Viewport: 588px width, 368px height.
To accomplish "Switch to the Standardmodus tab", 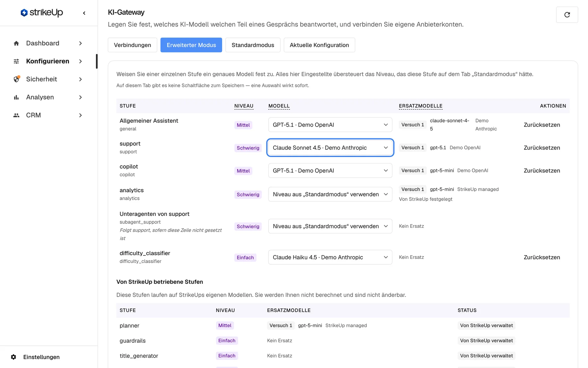I will tap(253, 45).
